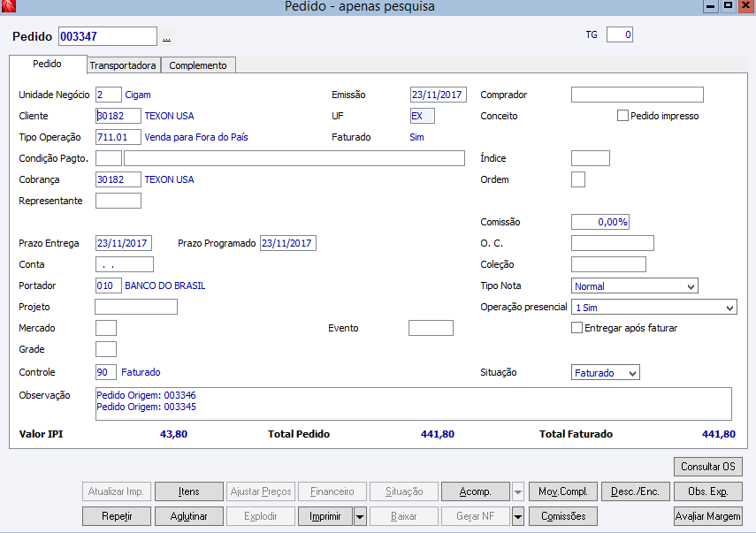
Task: Click the Cobrança code field
Action: [118, 179]
